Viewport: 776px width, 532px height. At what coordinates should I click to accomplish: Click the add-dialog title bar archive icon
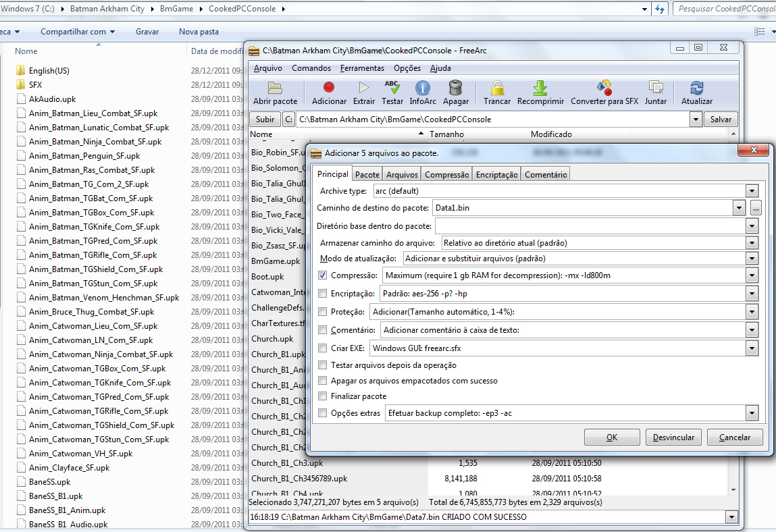coord(316,153)
